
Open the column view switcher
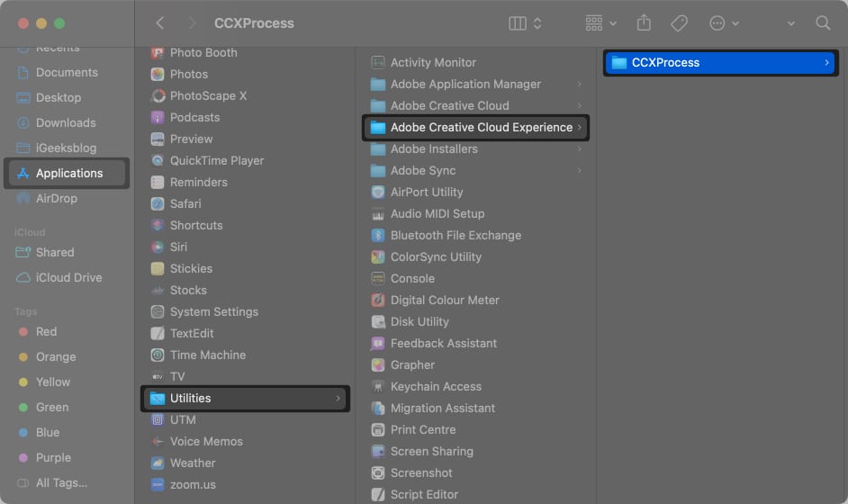point(525,23)
